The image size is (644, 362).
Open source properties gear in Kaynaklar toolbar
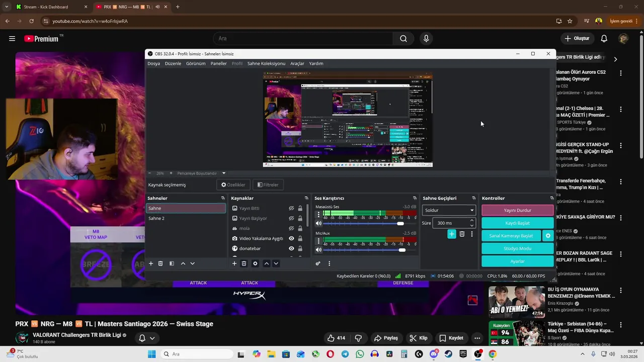[255, 263]
